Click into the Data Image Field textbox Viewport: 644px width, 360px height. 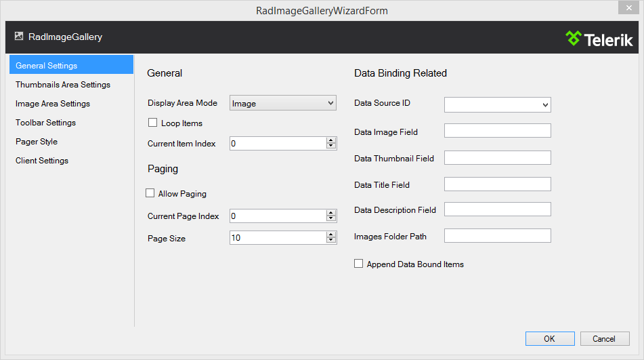tap(497, 131)
